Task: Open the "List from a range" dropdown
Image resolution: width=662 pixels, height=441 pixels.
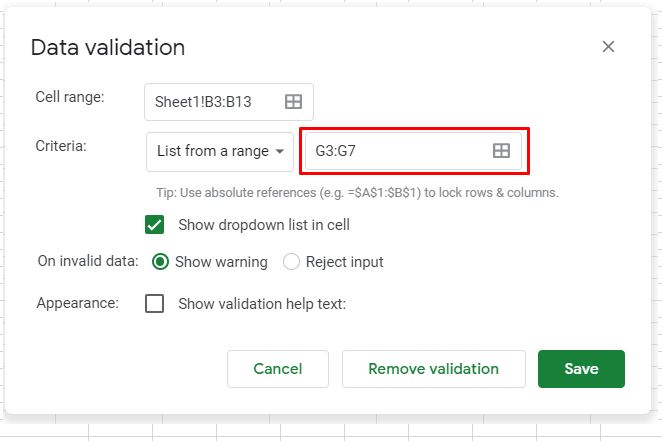Action: pos(220,151)
